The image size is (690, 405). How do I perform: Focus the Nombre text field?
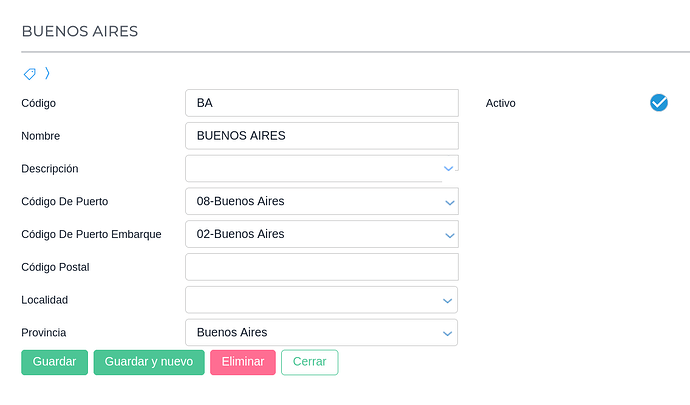[321, 136]
